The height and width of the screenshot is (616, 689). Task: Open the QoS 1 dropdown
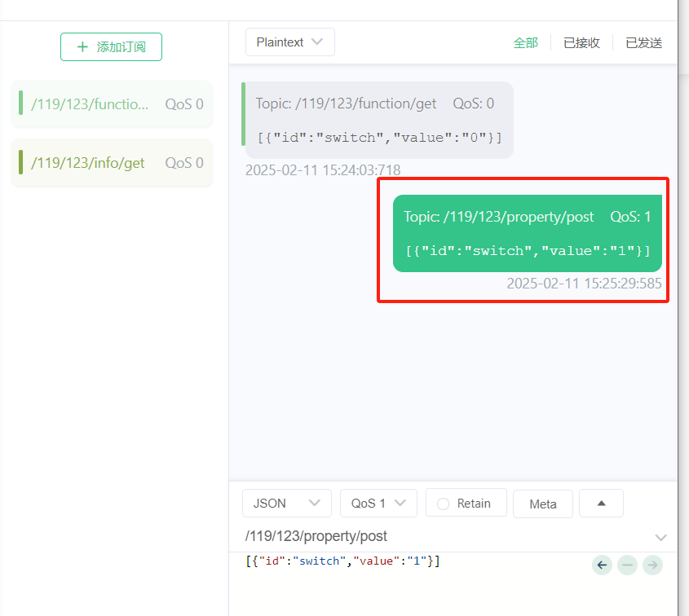coord(378,504)
